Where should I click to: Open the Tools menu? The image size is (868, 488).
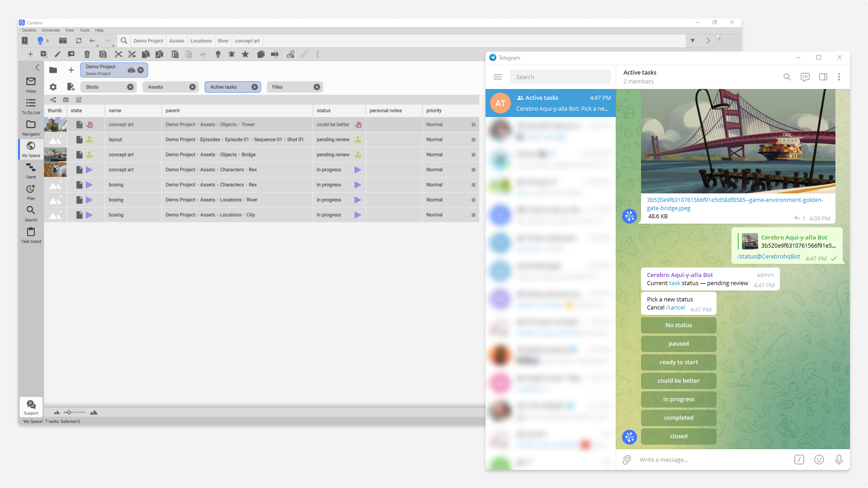pos(85,30)
